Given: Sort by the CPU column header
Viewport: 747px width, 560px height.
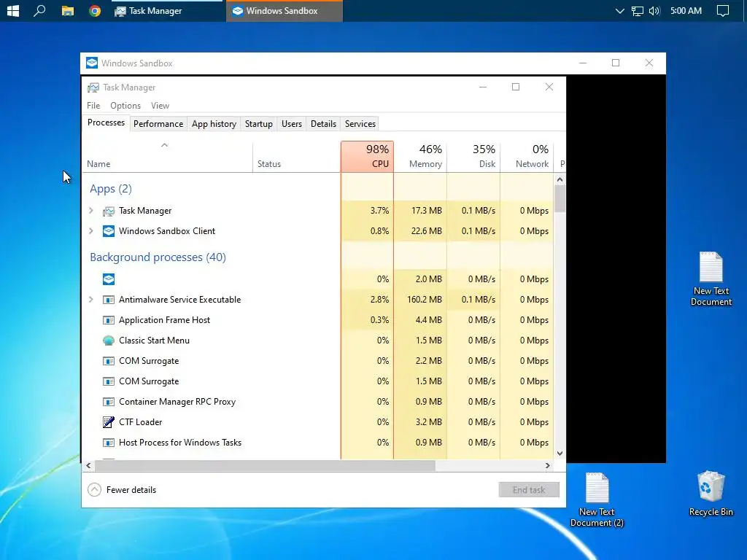Looking at the screenshot, I should (x=368, y=157).
